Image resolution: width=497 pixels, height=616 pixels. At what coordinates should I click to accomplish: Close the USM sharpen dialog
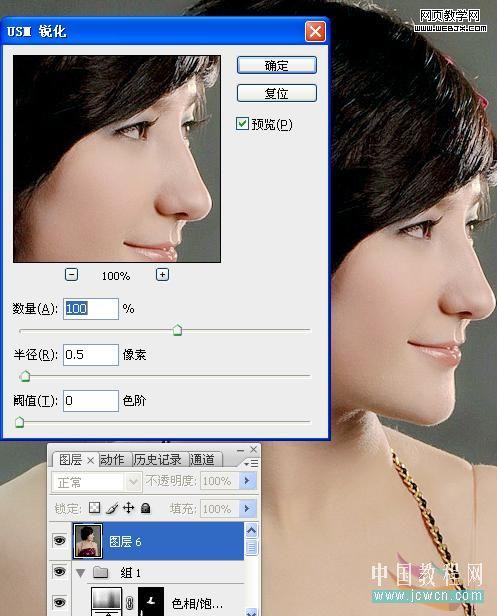tap(315, 31)
